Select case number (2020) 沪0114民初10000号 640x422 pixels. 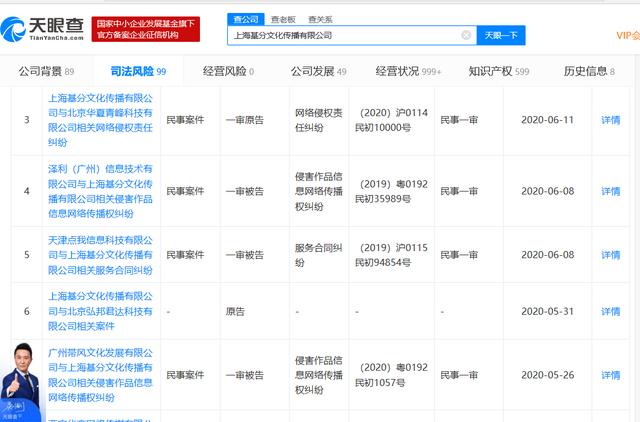[391, 120]
